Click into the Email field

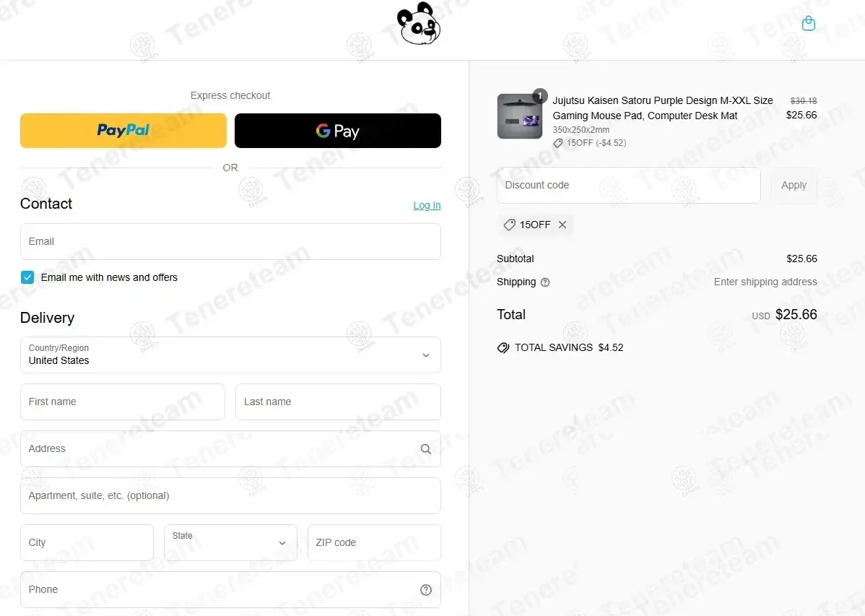pos(230,241)
